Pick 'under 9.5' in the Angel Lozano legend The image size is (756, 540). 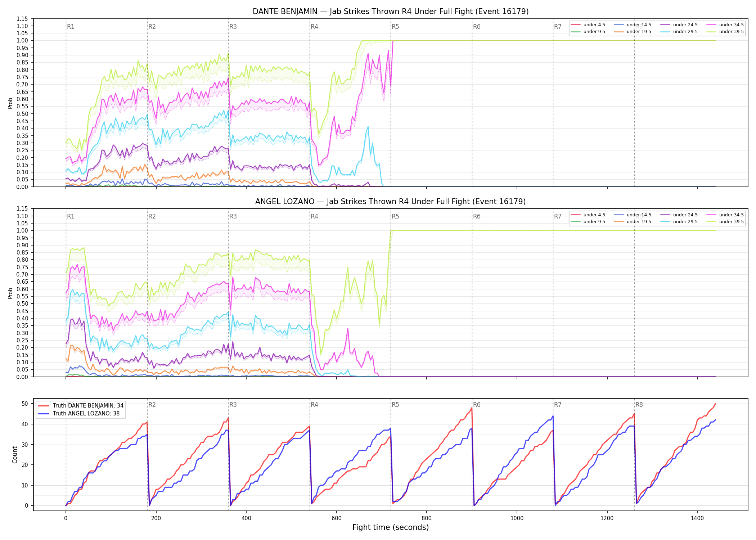(588, 222)
